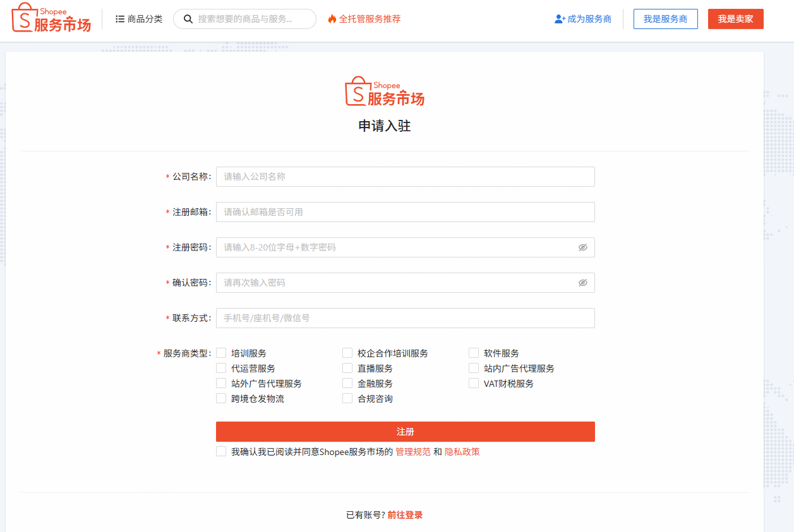Viewport: 794px width, 532px height.
Task: Check the 合规咨询 checkbox
Action: [347, 398]
